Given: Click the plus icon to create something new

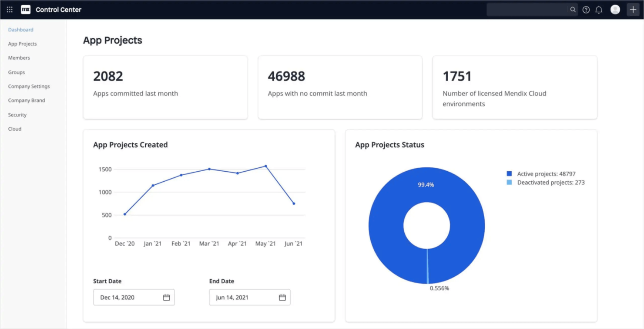Looking at the screenshot, I should 633,9.
